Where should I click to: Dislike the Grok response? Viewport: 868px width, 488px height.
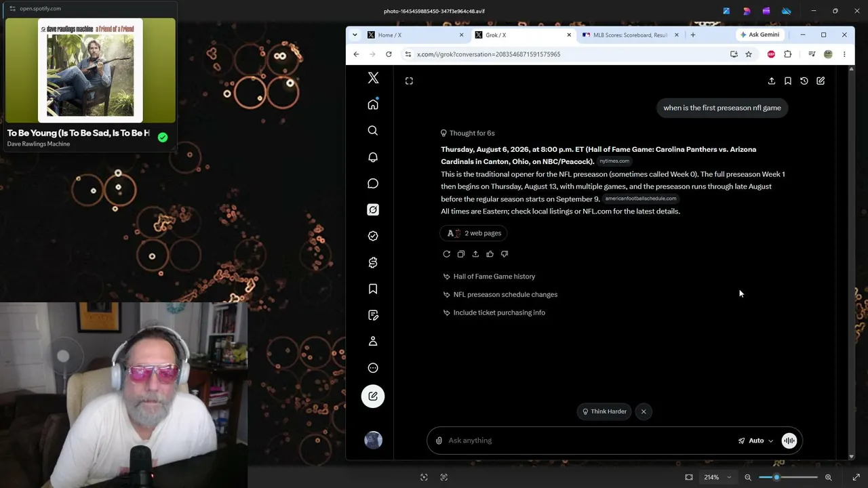tap(505, 254)
